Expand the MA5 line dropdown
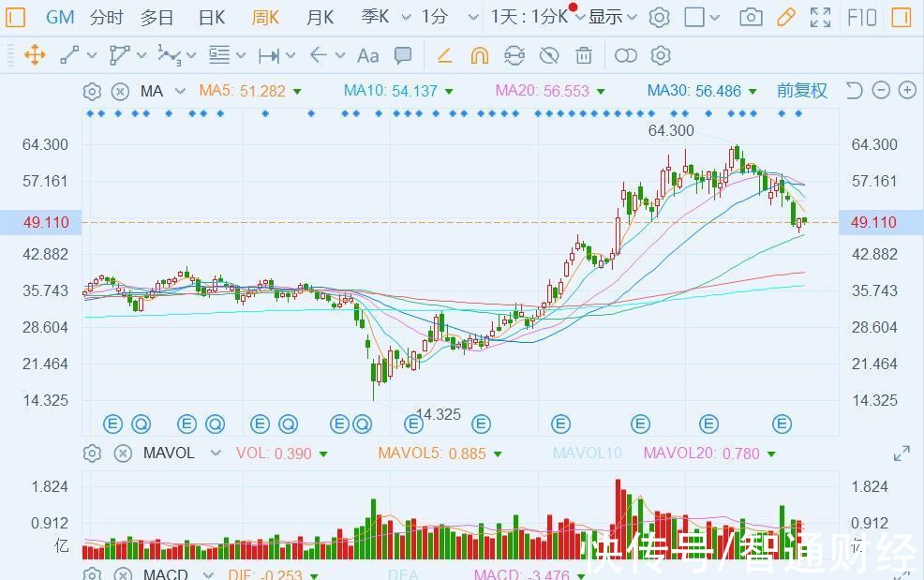This screenshot has height=580, width=924. (x=297, y=92)
